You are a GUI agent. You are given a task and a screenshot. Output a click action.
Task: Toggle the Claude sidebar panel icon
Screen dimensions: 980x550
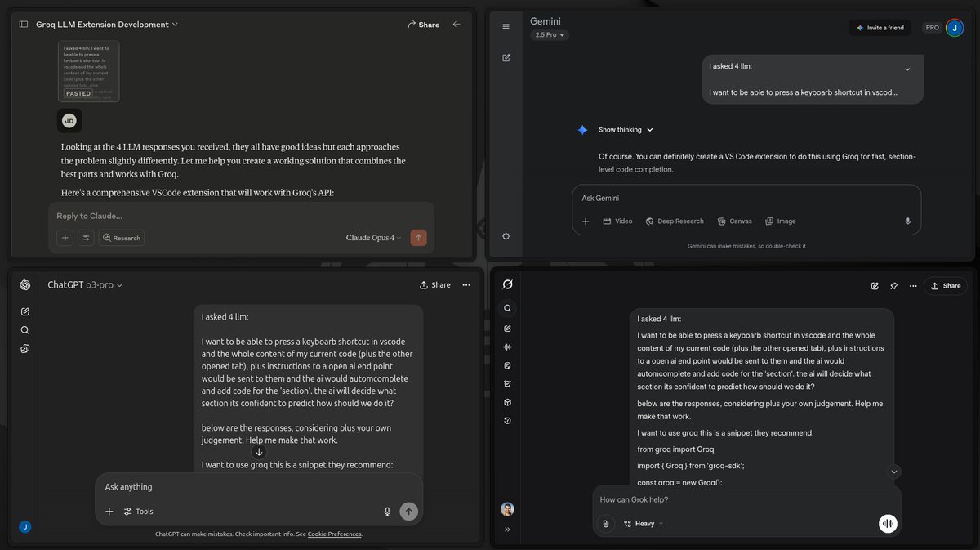coord(23,25)
